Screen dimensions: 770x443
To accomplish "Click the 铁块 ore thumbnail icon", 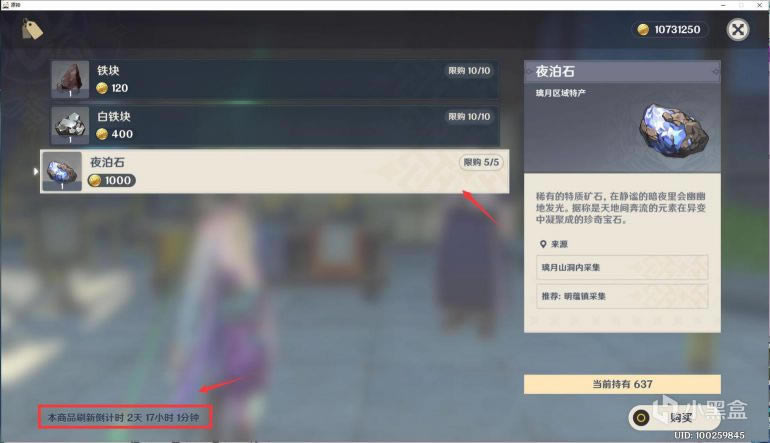I will [x=68, y=80].
